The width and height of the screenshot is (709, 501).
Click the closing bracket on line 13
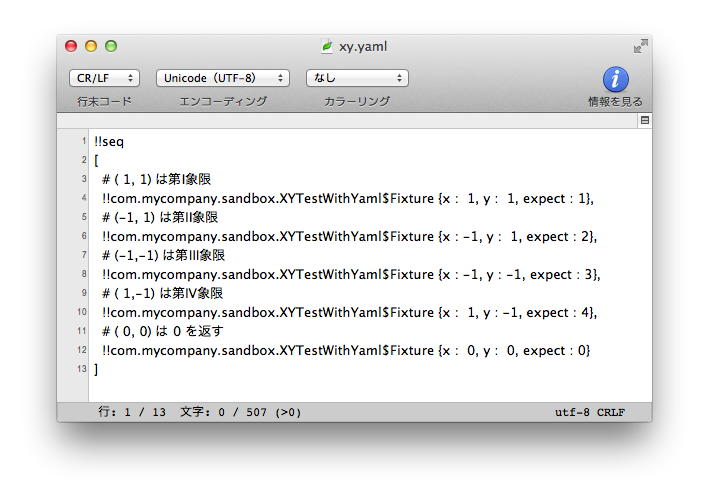pyautogui.click(x=96, y=369)
